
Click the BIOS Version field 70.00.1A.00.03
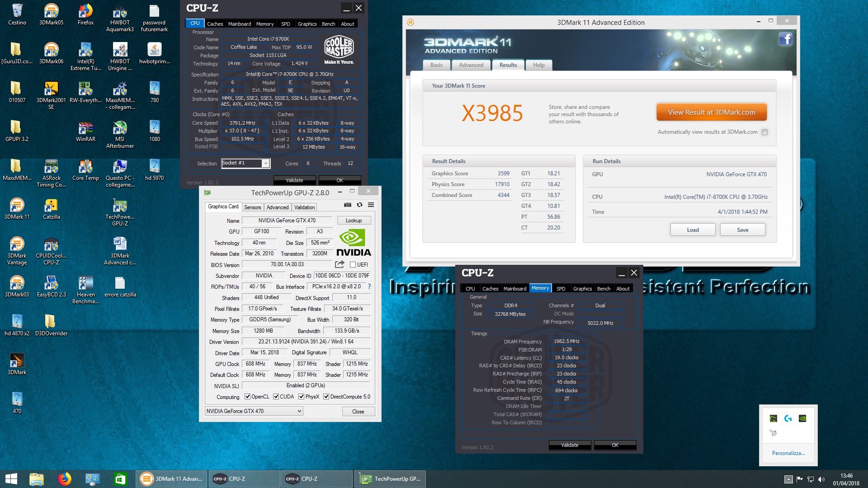point(287,264)
